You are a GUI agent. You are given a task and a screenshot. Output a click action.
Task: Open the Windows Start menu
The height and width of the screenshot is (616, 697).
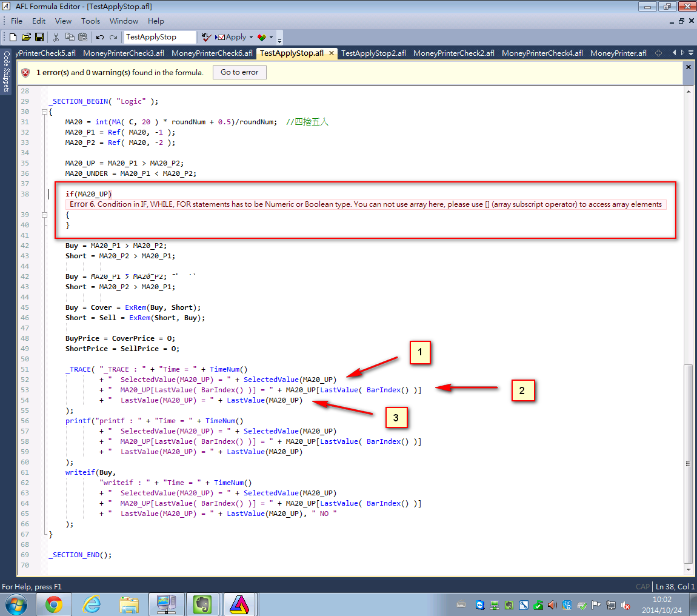[x=16, y=605]
